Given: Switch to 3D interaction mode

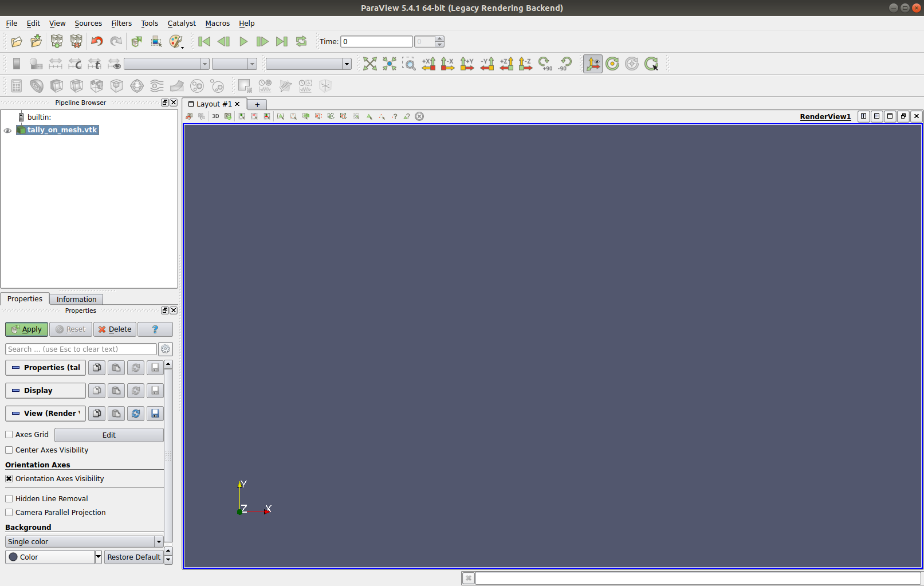Looking at the screenshot, I should pyautogui.click(x=215, y=116).
